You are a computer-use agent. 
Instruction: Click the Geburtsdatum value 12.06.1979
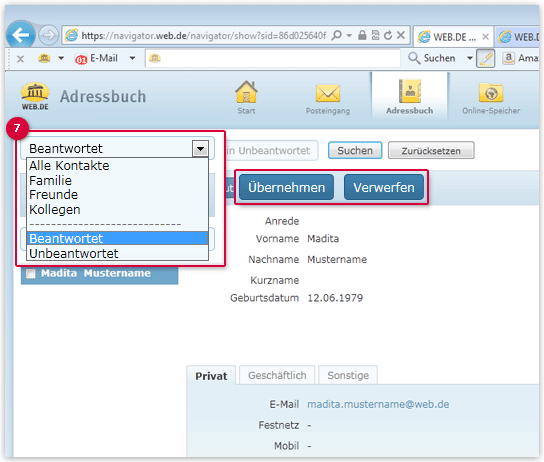click(x=335, y=298)
